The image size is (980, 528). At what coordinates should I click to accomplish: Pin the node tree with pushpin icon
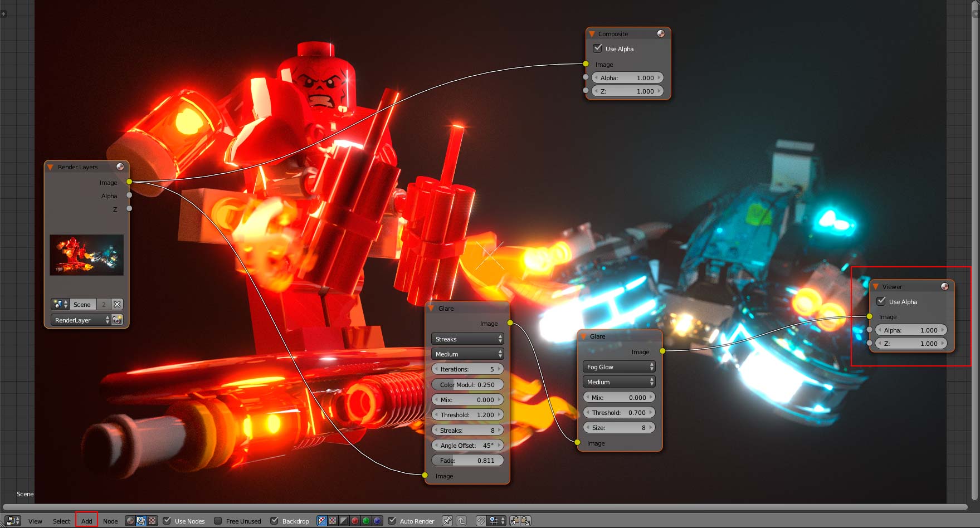(447, 521)
